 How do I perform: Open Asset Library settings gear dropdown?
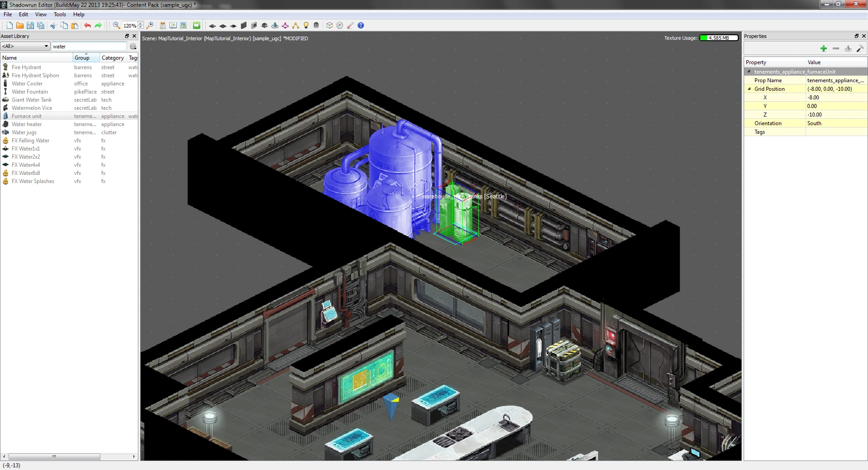pyautogui.click(x=133, y=46)
